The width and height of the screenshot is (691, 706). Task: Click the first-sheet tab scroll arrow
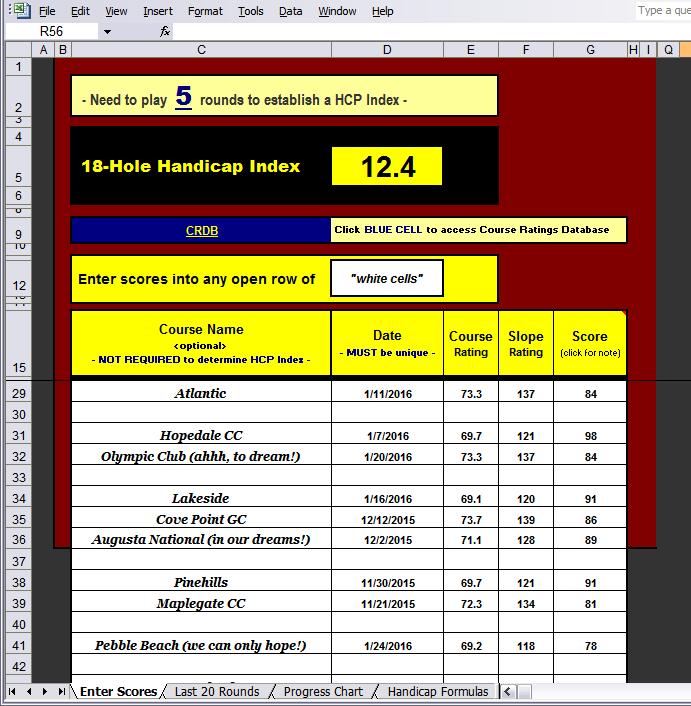pos(12,691)
